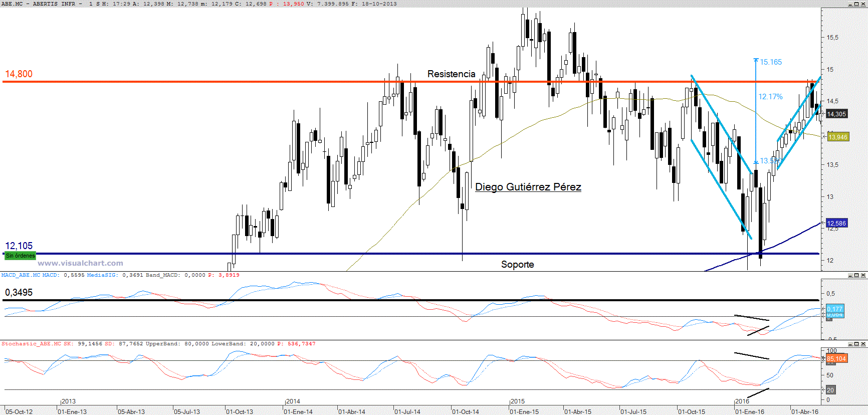This screenshot has height=415, width=868.
Task: Close the MACD indicator panel
Action: tap(863, 275)
